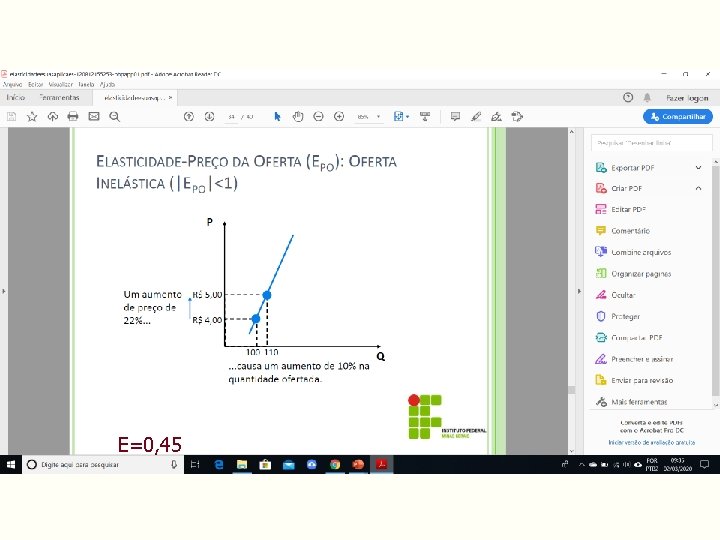This screenshot has width=720, height=540.
Task: Collapse the Criar PDF section
Action: (698, 188)
